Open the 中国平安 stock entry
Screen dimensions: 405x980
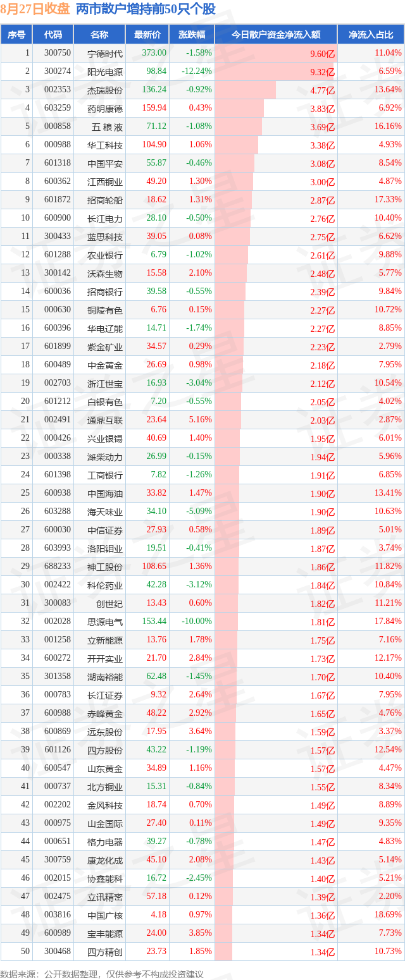[x=105, y=163]
